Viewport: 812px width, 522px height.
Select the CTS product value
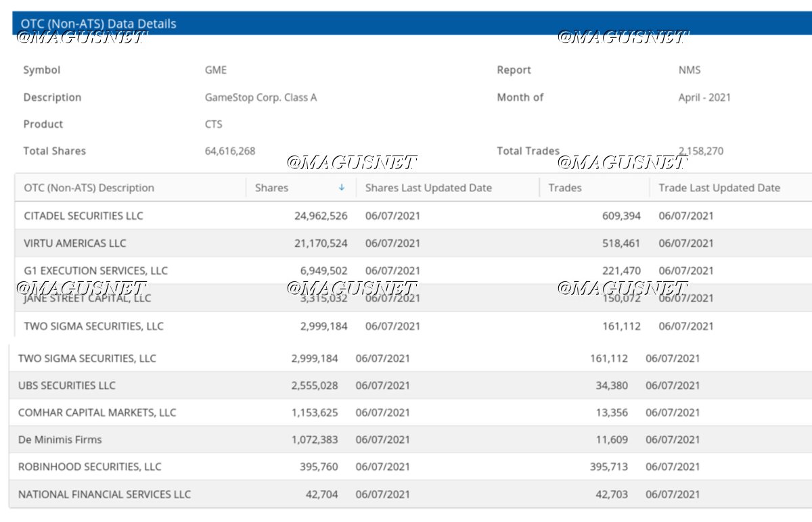[213, 124]
